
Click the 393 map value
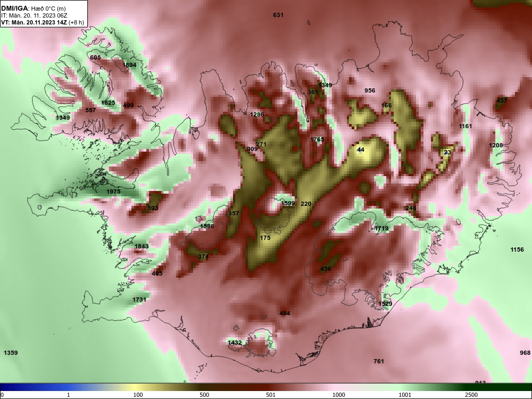click(x=153, y=208)
